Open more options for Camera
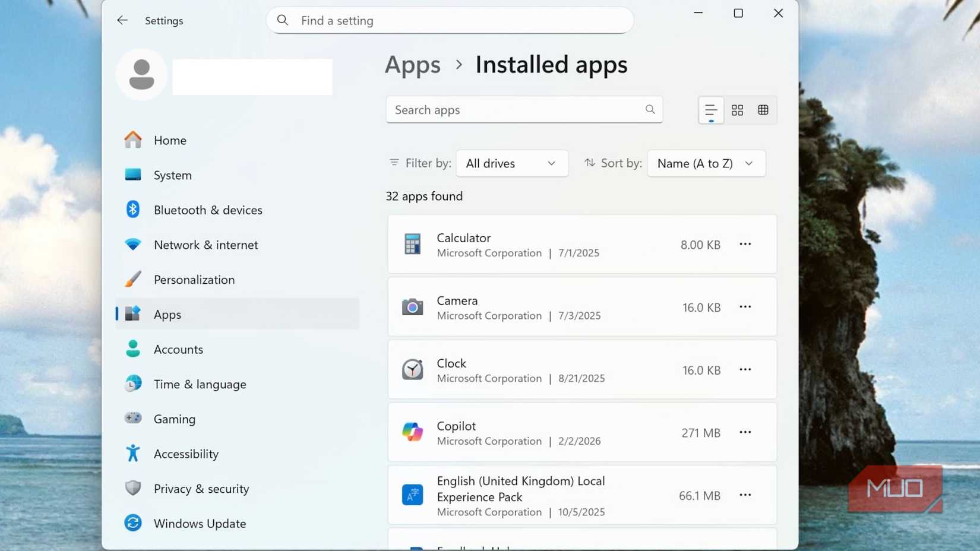Viewport: 980px width, 551px height. 745,307
